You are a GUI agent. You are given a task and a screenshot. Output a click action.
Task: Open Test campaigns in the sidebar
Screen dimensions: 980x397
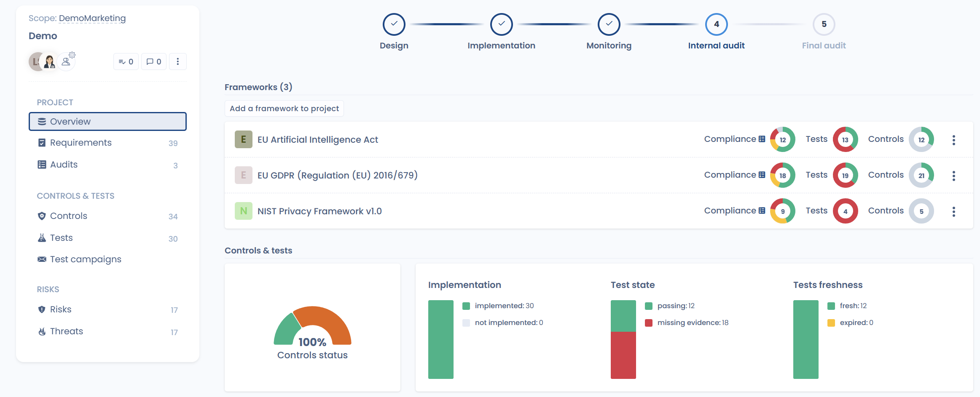[86, 259]
